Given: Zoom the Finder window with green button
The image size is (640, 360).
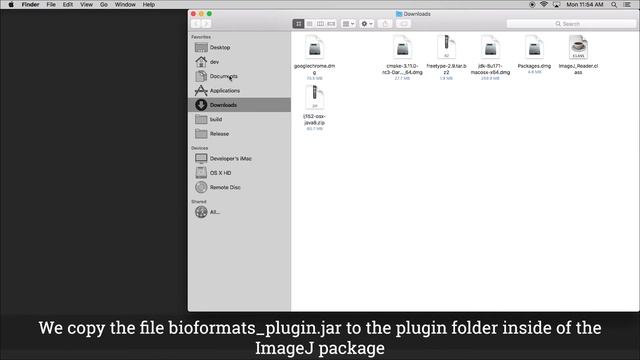Looking at the screenshot, I should 209,14.
